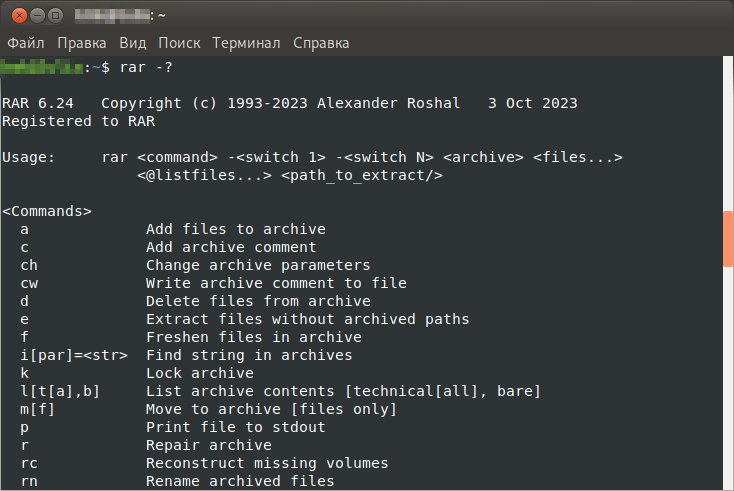Open the Поиск menu

[179, 43]
